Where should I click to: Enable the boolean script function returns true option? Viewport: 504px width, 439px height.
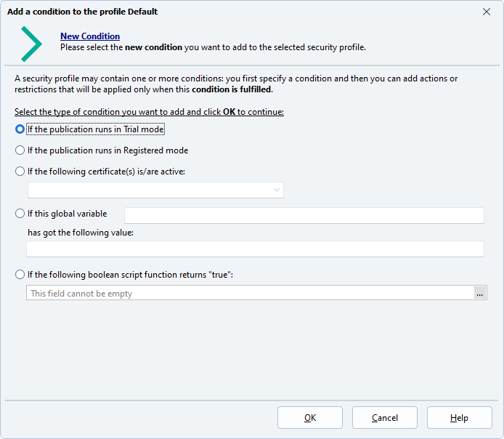point(20,275)
